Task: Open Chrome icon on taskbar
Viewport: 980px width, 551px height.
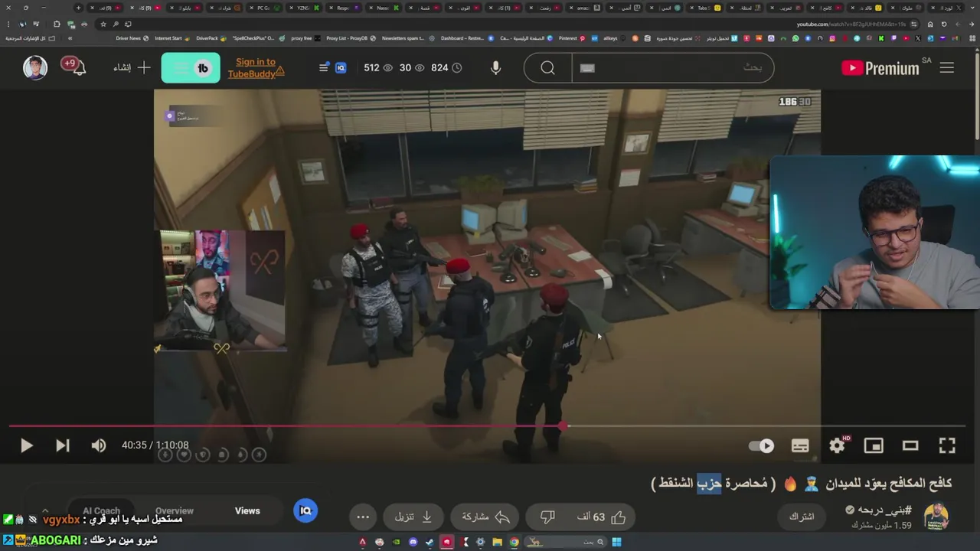Action: click(514, 542)
